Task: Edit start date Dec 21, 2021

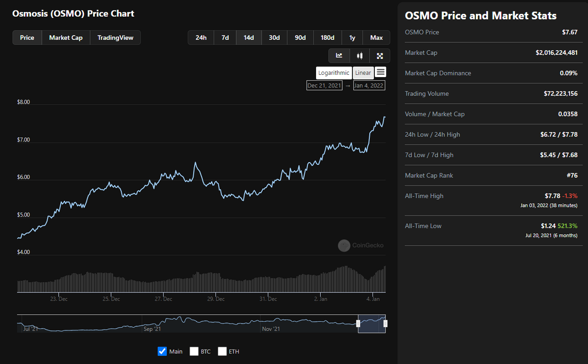Action: (324, 85)
